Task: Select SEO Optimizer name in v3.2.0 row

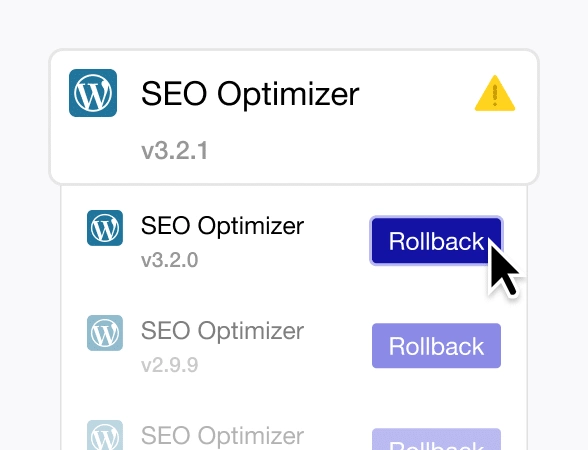Action: 222,226
